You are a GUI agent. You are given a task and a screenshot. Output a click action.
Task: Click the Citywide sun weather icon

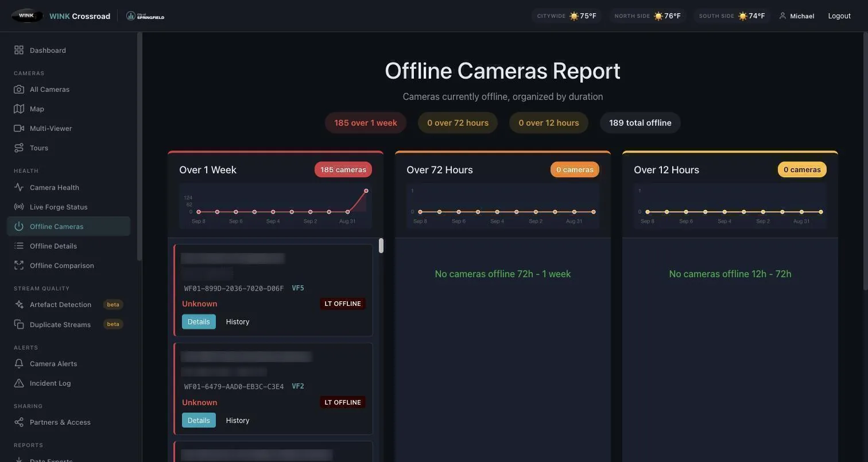[573, 16]
